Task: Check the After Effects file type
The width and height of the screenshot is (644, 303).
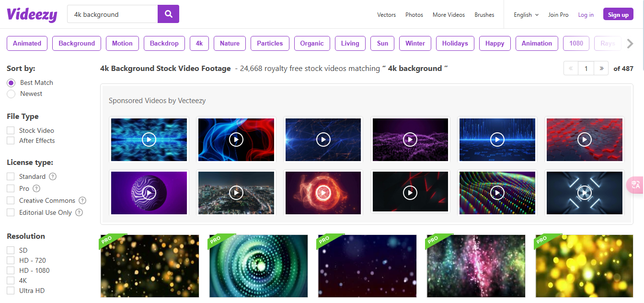Action: pyautogui.click(x=11, y=140)
